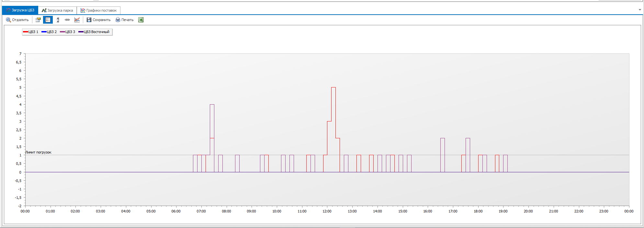Click the line chart type icon
644x228 pixels.
[77, 20]
